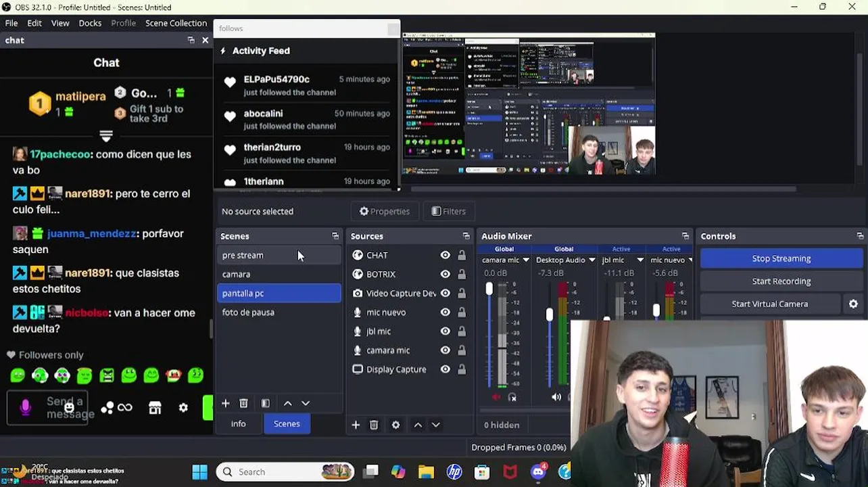Open source Filters button

click(448, 212)
